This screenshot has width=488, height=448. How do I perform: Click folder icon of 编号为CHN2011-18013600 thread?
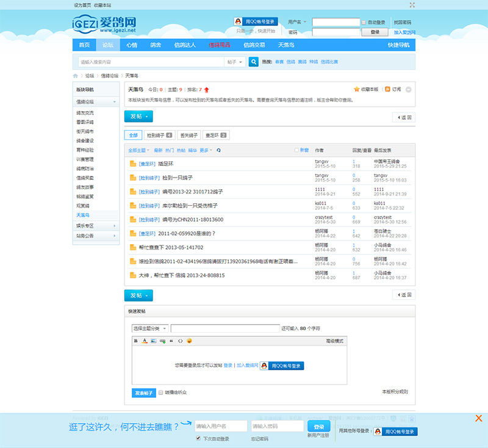coord(133,220)
